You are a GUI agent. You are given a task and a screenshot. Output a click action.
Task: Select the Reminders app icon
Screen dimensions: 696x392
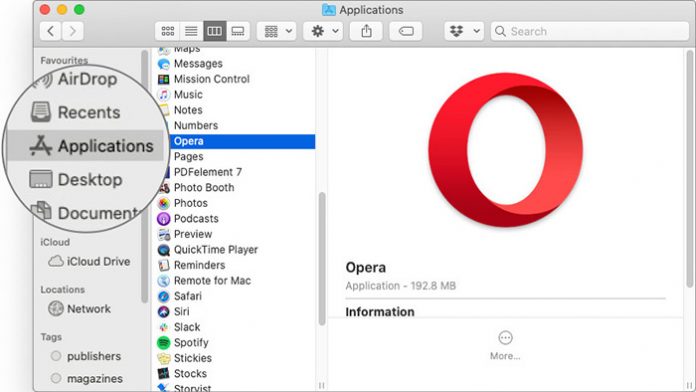click(x=164, y=265)
